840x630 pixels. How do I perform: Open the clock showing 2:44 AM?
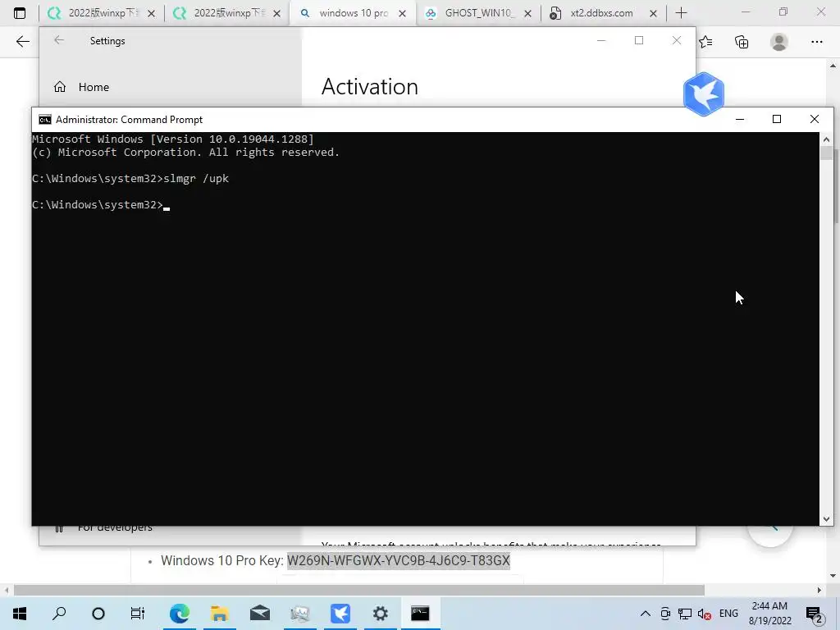pos(769,614)
